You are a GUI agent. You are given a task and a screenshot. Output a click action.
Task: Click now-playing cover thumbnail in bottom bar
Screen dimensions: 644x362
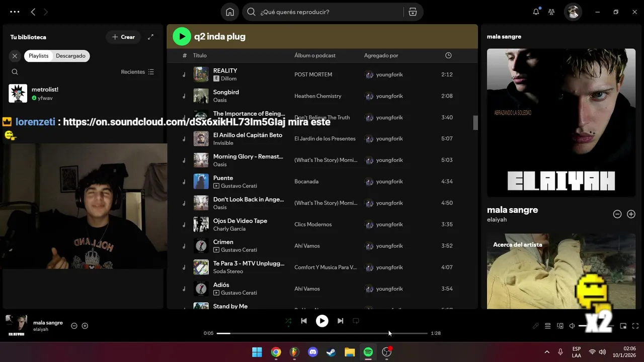16,326
